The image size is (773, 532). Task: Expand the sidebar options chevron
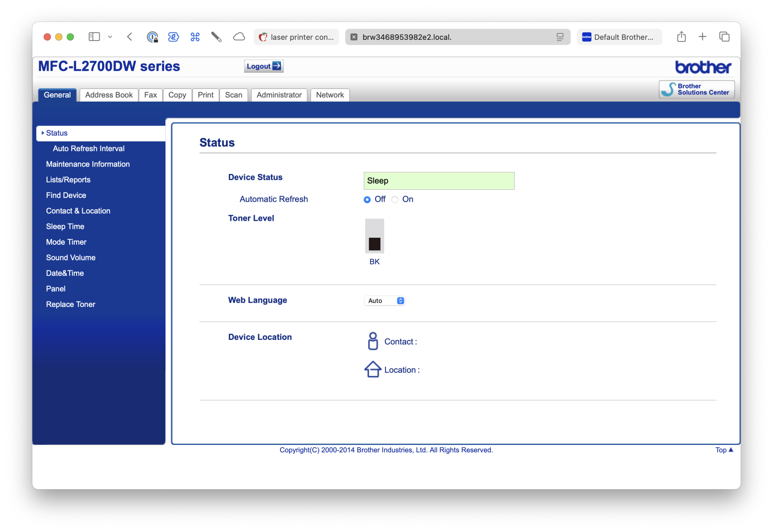point(110,37)
